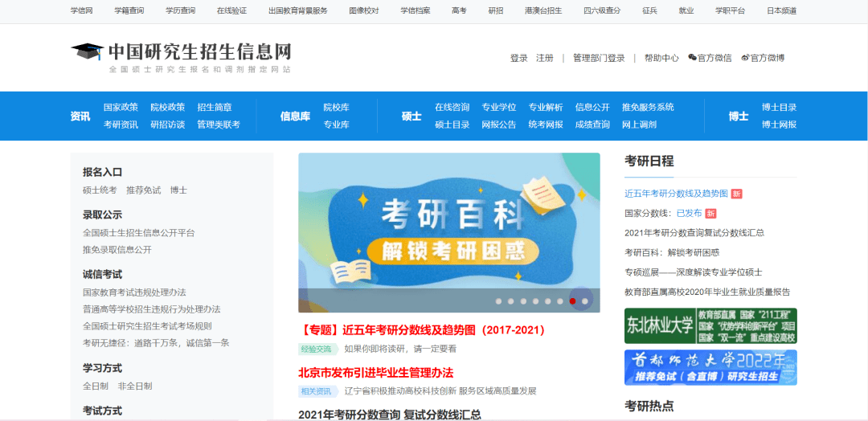Open 全国硕士研究生招生考试考场规则
The width and height of the screenshot is (868, 421).
(x=147, y=326)
